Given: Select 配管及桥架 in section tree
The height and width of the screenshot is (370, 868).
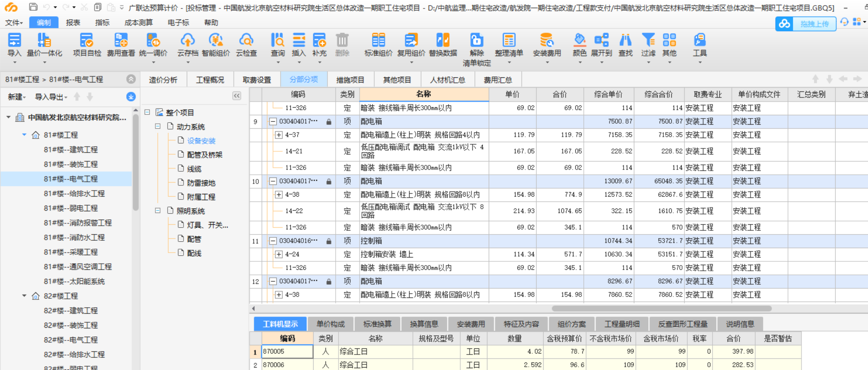Looking at the screenshot, I should [205, 155].
